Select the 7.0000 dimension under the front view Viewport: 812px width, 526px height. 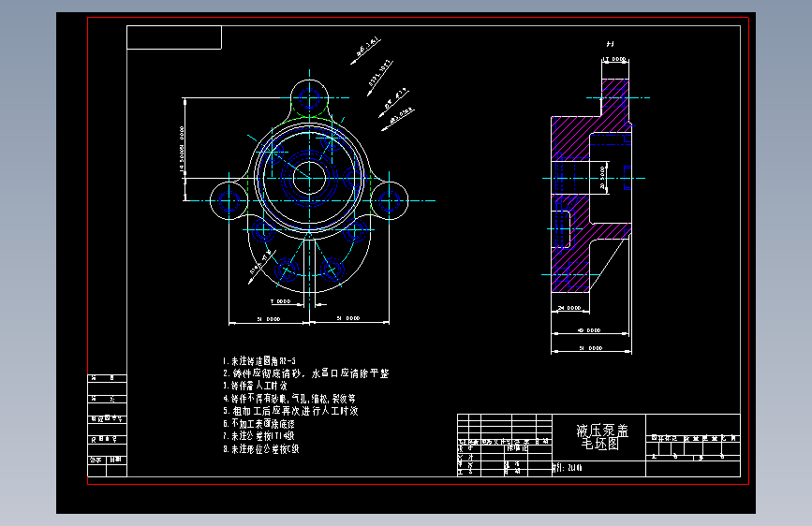coord(281,301)
